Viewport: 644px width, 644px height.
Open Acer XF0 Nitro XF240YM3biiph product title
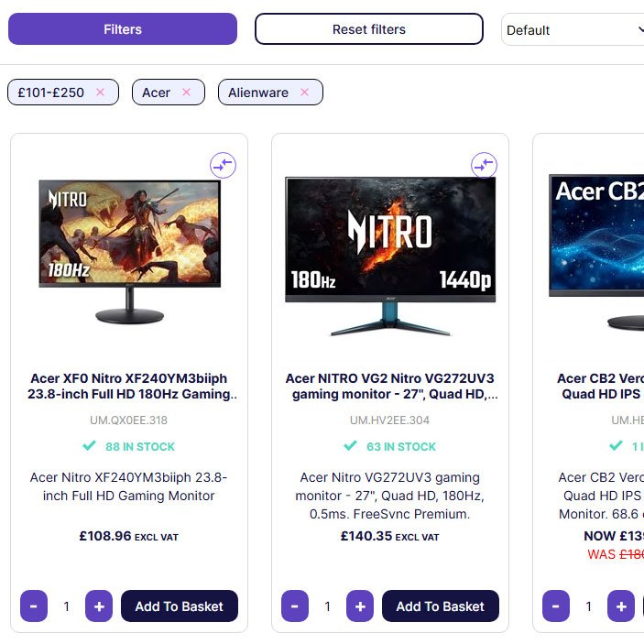coord(129,386)
